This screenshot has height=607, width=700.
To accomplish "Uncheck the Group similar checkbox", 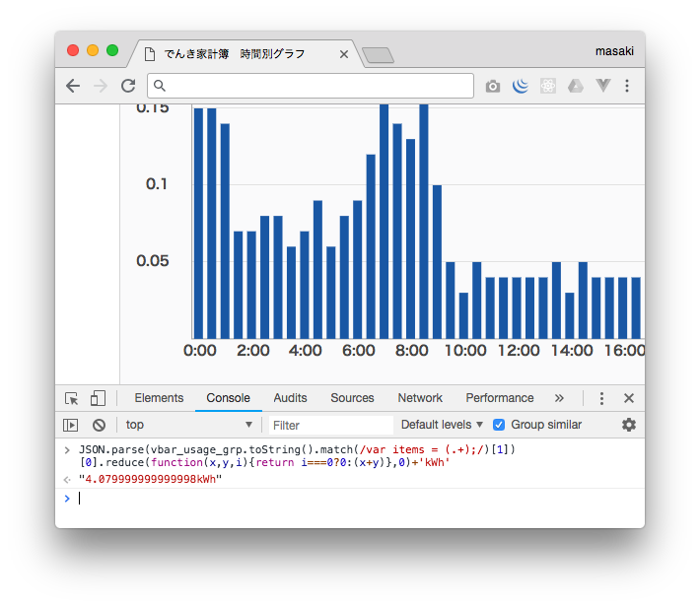I will tap(499, 425).
